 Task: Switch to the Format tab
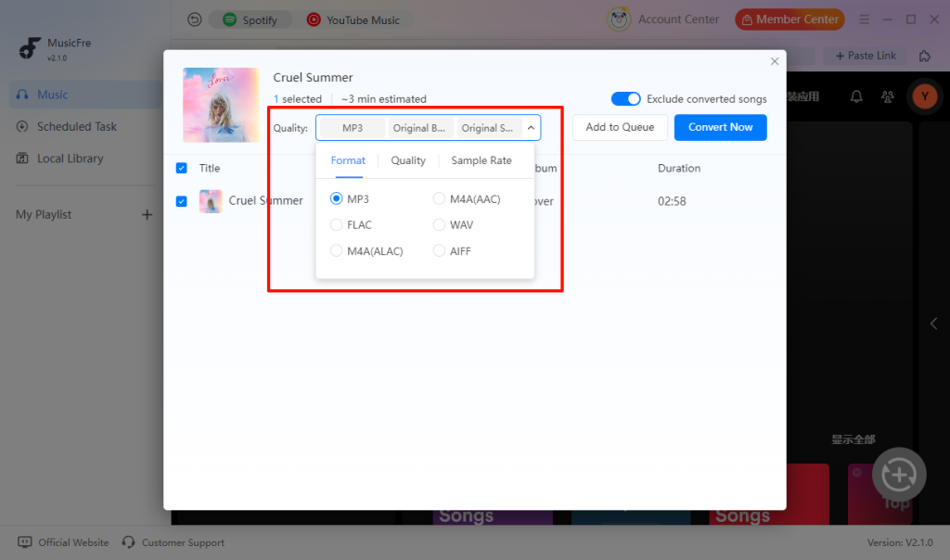(x=348, y=160)
